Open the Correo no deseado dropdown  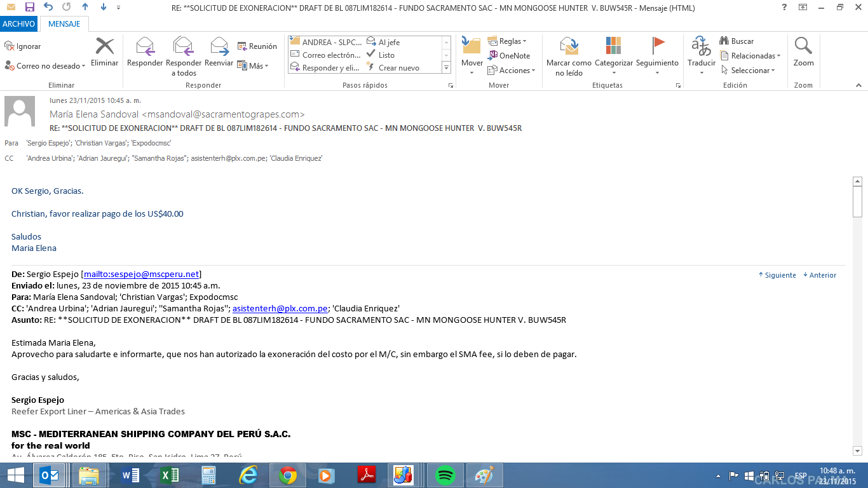44,66
